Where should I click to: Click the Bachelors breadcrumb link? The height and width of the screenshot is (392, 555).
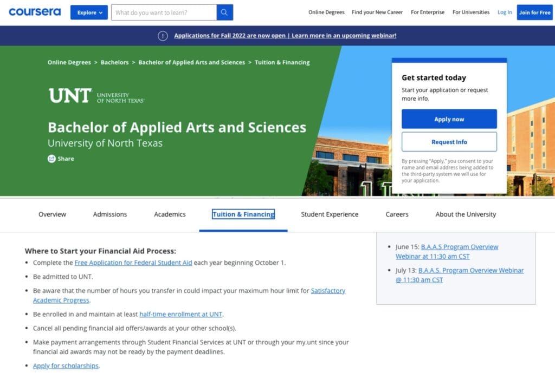pyautogui.click(x=114, y=62)
